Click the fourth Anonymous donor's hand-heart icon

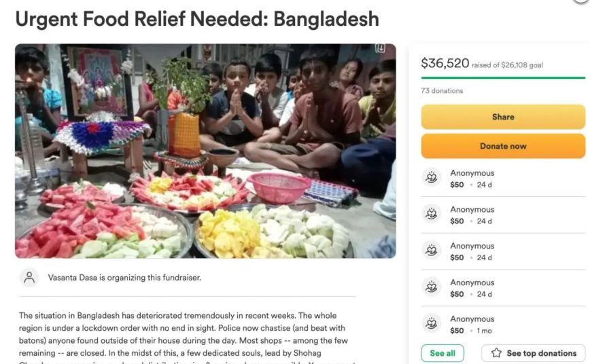pos(432,287)
